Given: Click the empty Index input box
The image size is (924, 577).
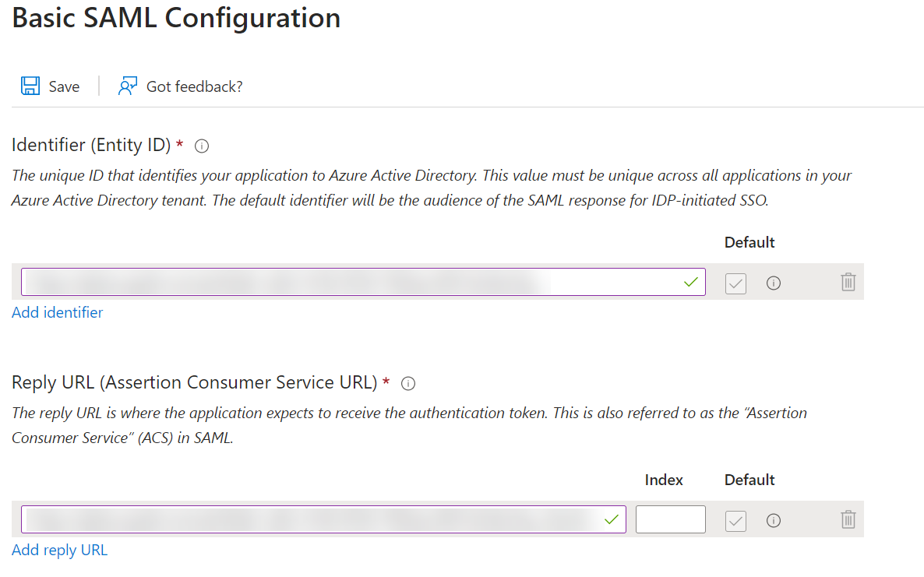Looking at the screenshot, I should click(670, 519).
